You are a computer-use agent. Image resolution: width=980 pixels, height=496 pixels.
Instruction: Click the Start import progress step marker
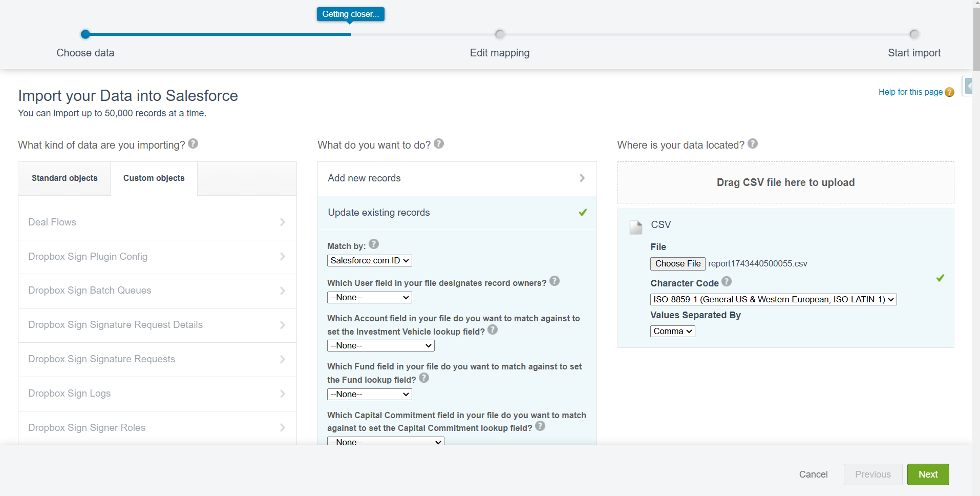click(914, 34)
